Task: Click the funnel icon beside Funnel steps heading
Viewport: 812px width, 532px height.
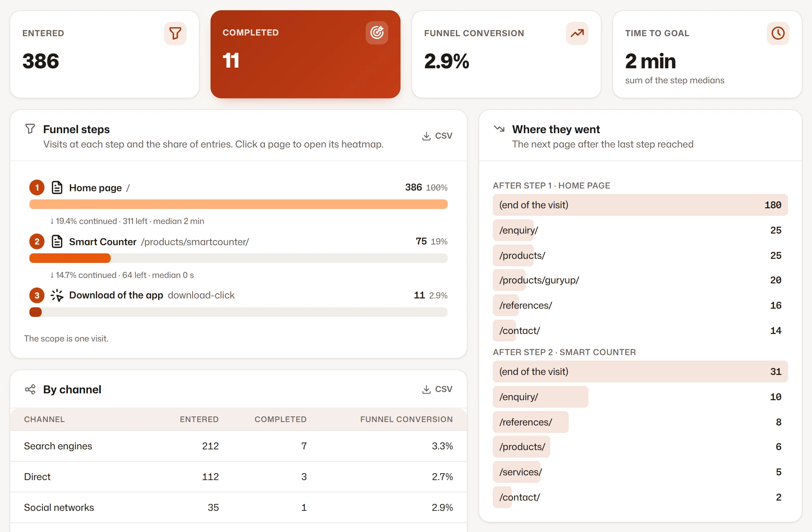Action: tap(30, 129)
